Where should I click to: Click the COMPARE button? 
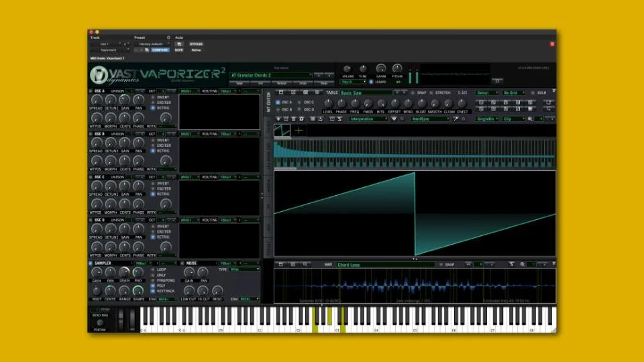tap(160, 50)
